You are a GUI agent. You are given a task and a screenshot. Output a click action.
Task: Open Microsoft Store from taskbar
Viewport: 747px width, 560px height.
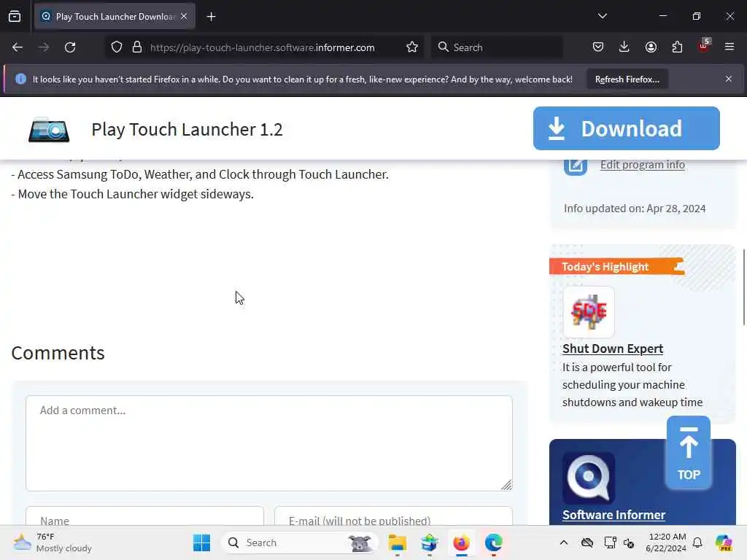click(429, 542)
